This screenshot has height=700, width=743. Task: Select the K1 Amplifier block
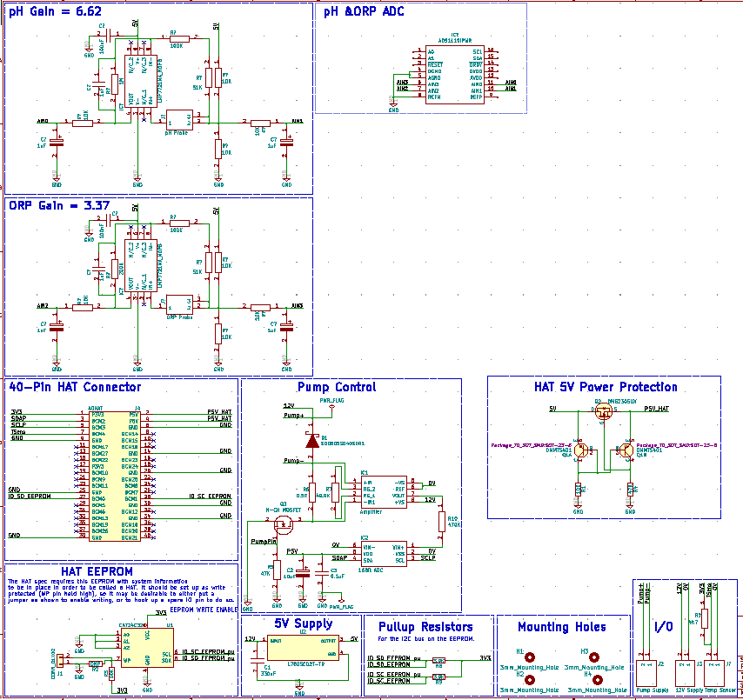tap(384, 492)
